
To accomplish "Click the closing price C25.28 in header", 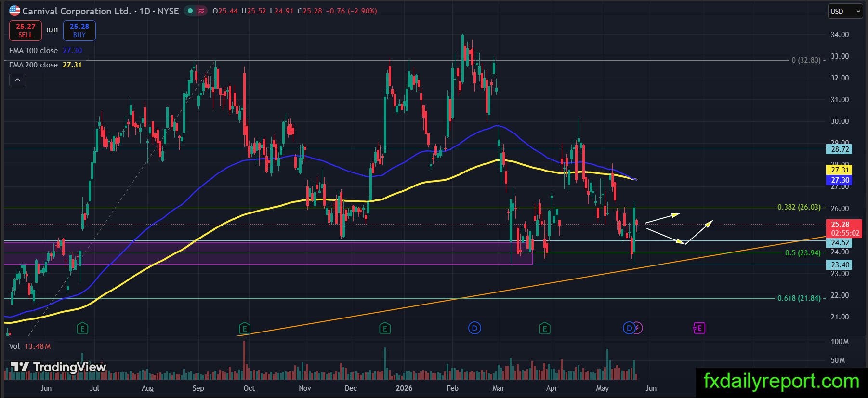I will tap(310, 11).
